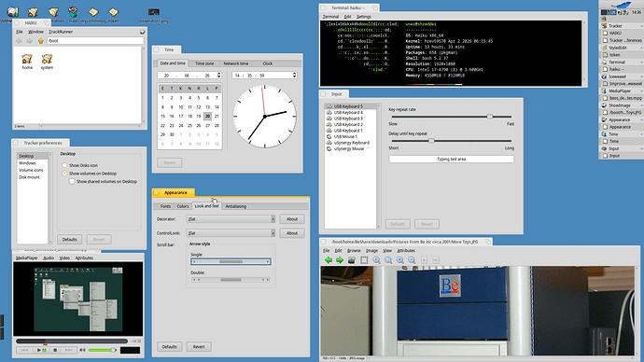Click the up-arrow parent folder icon in HAIKU window
Viewport: 644px width, 362px height.
[x=41, y=41]
